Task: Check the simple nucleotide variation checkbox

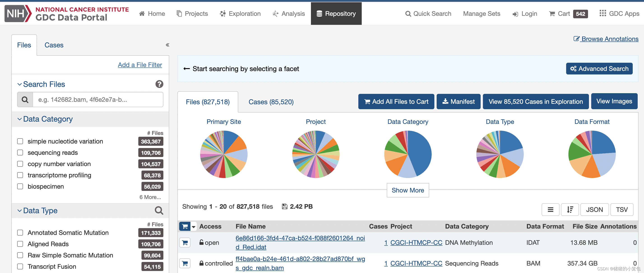Action: tap(20, 141)
